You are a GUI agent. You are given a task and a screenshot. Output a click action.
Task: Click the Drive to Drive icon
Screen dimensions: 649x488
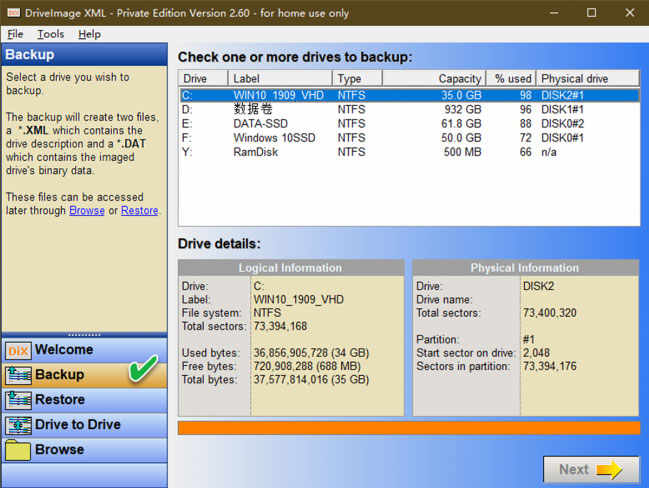click(x=18, y=425)
